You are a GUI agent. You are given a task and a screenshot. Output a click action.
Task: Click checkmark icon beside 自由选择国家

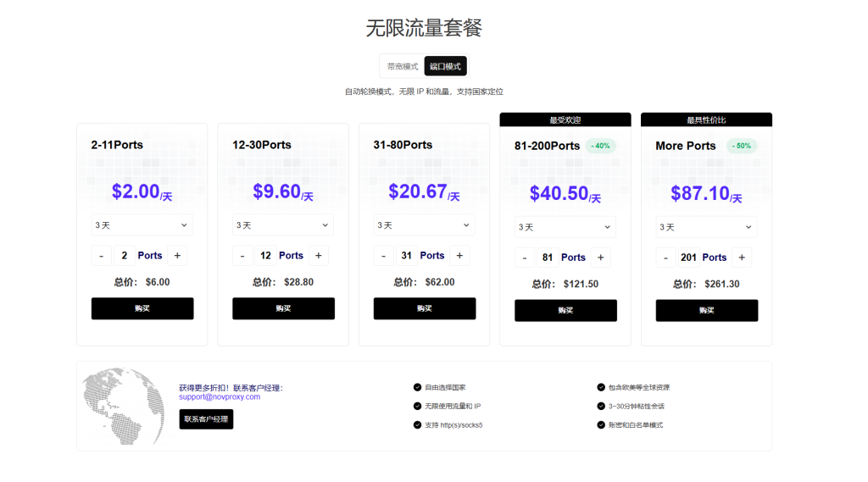417,387
